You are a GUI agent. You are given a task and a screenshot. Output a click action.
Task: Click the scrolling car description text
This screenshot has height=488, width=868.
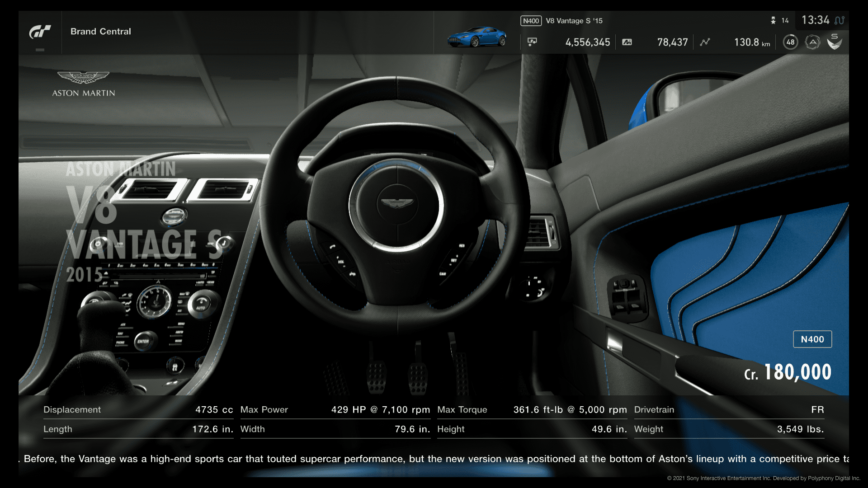coord(434,459)
